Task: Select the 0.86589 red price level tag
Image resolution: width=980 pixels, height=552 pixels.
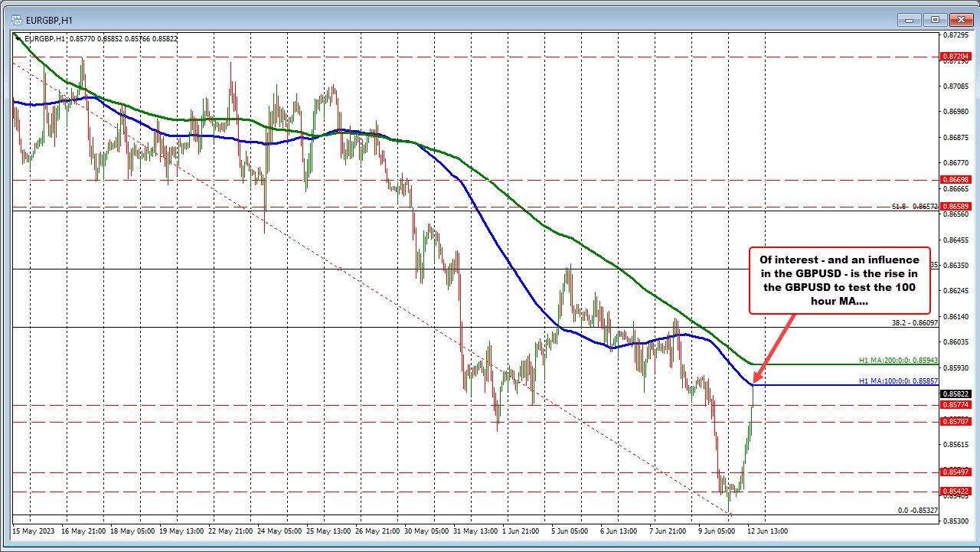Action: (956, 207)
